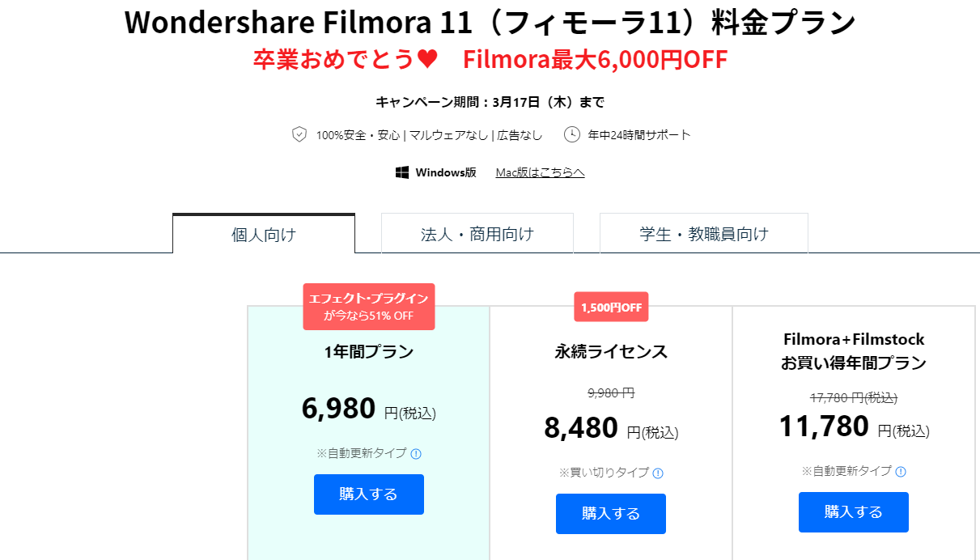The height and width of the screenshot is (560, 980).
Task: Open the 学生・教職員向け tab
Action: coord(704,235)
